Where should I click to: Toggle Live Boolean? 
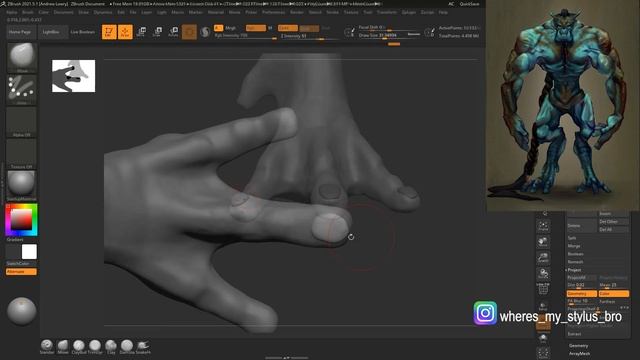click(x=82, y=32)
